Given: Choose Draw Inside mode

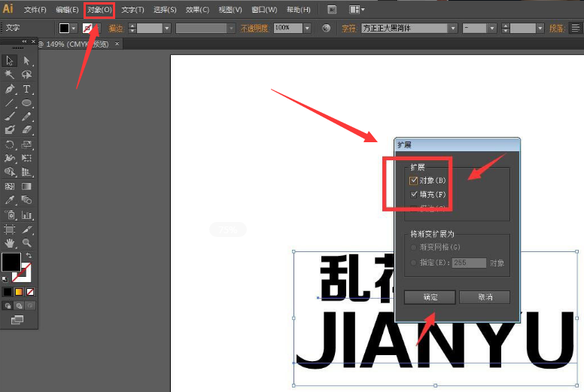Looking at the screenshot, I should coord(30,305).
